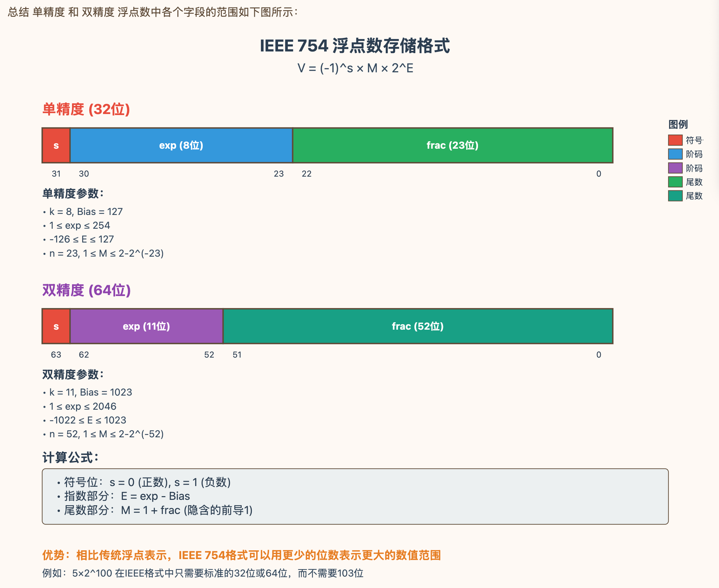Click the line -1022 ≤ E ≤ 1023

pos(84,420)
